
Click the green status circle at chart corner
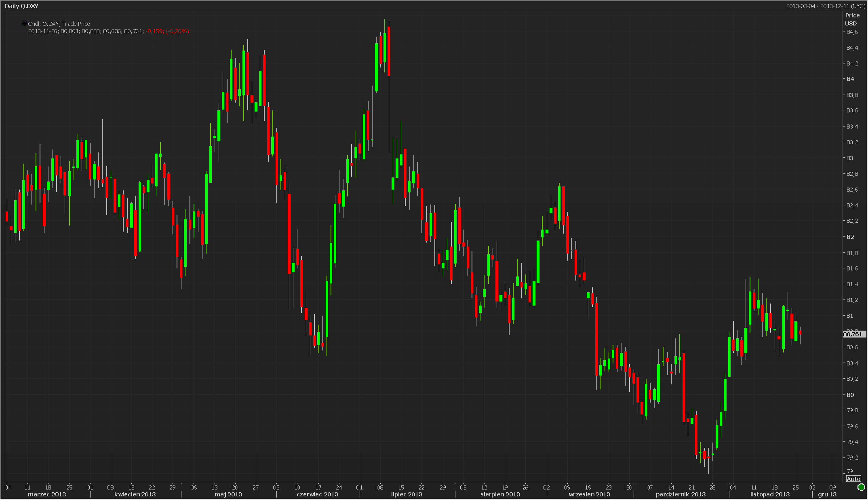[x=861, y=487]
